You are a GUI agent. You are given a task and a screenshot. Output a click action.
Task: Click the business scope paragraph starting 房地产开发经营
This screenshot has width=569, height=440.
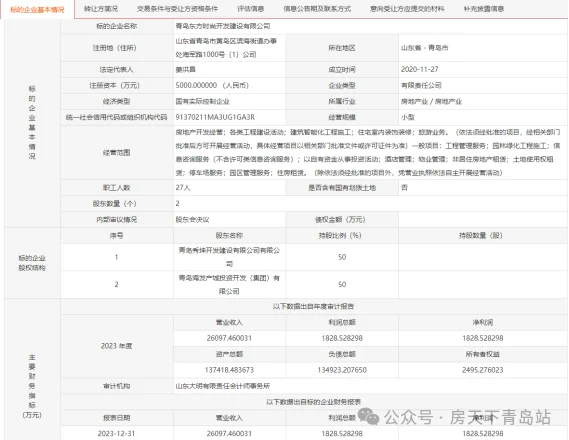tap(368, 152)
